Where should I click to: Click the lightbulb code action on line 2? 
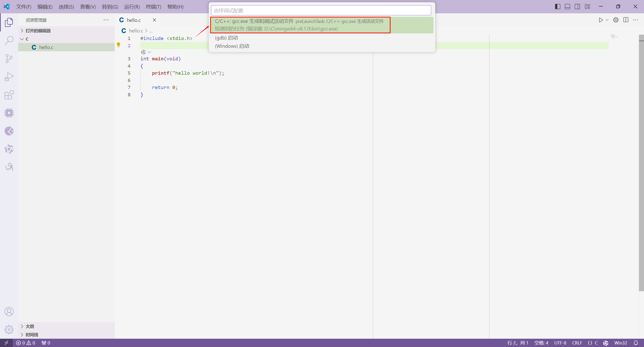(118, 45)
